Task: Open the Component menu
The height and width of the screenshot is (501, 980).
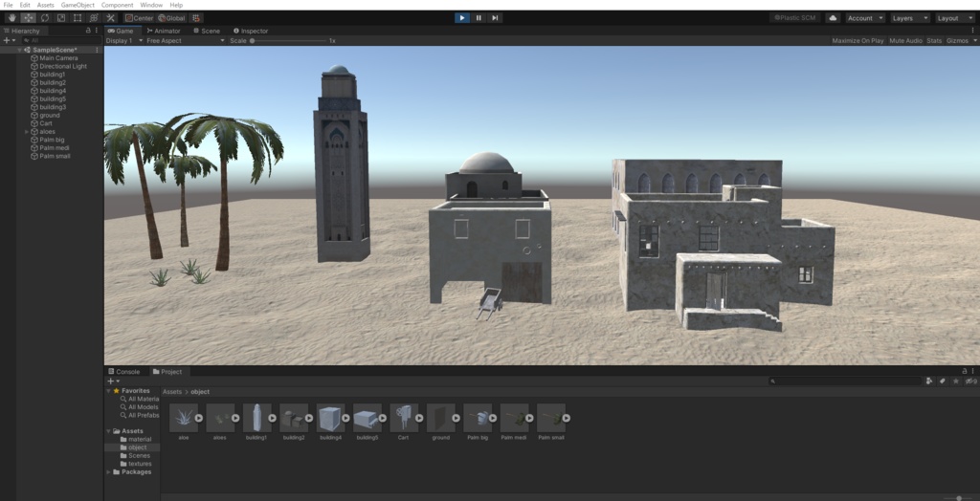Action: (x=118, y=5)
